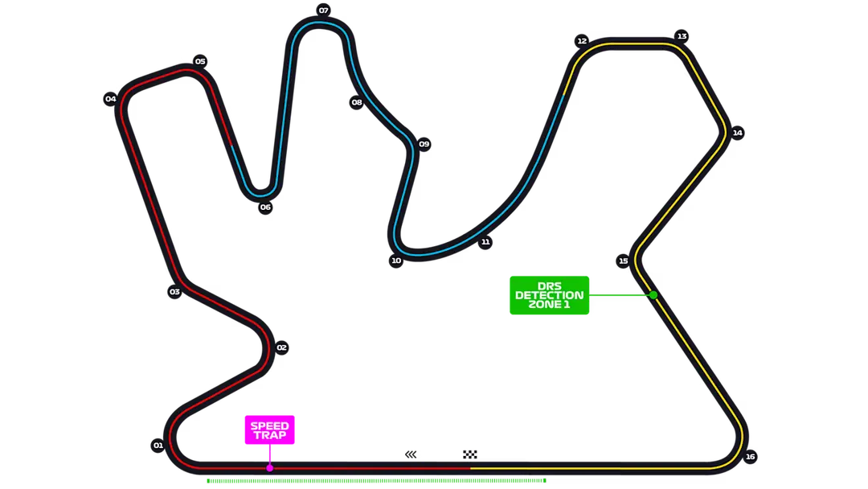Select the turn 12 marker
868x489 pixels.
(x=583, y=41)
